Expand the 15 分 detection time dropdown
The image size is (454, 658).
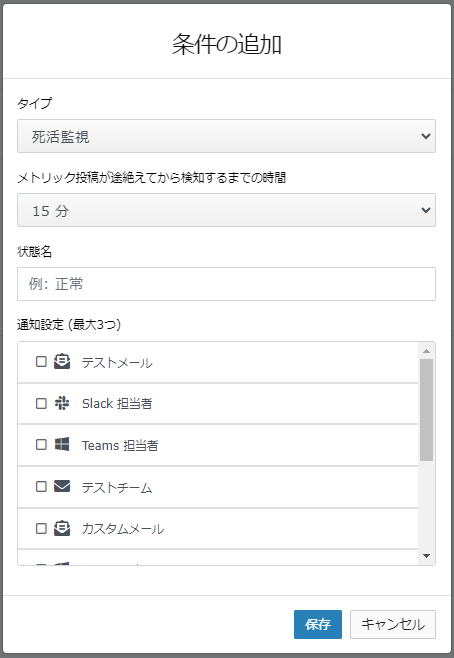pos(226,210)
